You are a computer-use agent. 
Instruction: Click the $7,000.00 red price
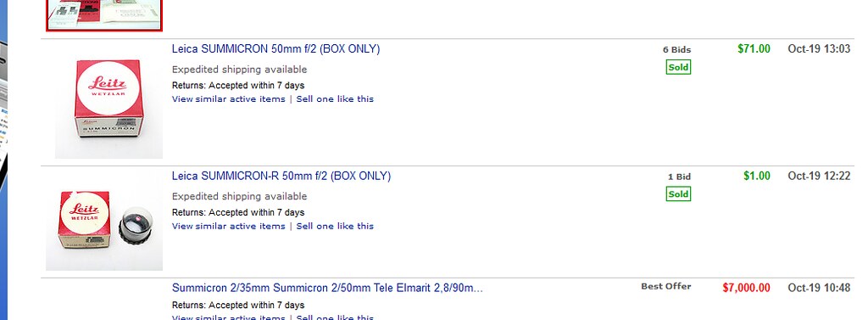point(746,288)
